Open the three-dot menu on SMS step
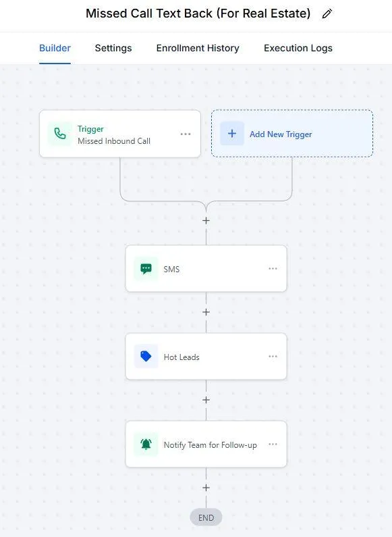392x537 pixels. click(x=273, y=269)
